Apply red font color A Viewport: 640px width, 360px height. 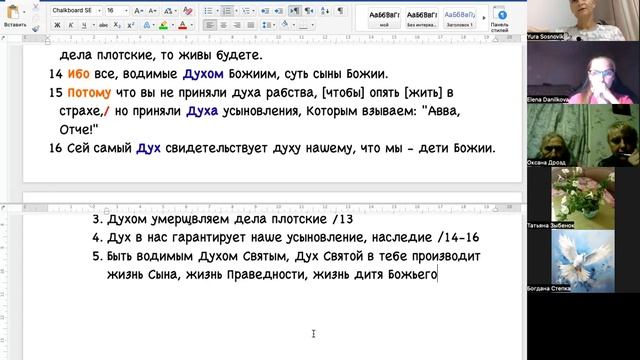(x=183, y=26)
